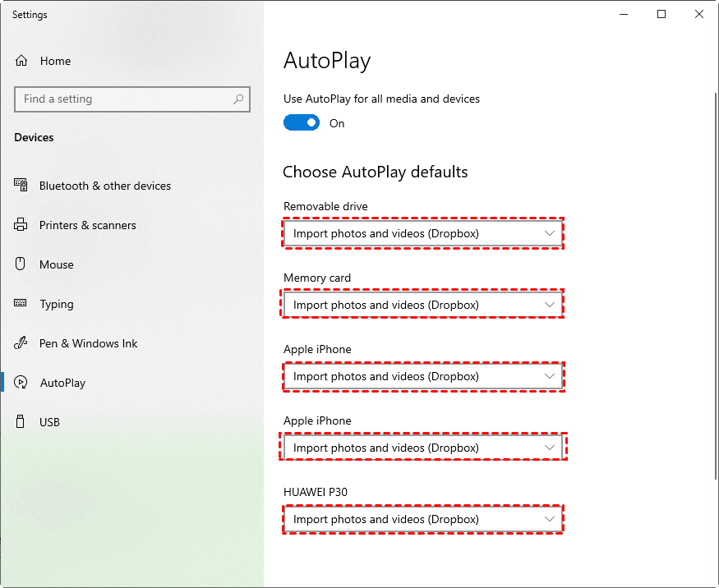
Task: Click the USB icon in sidebar
Action: tap(21, 422)
